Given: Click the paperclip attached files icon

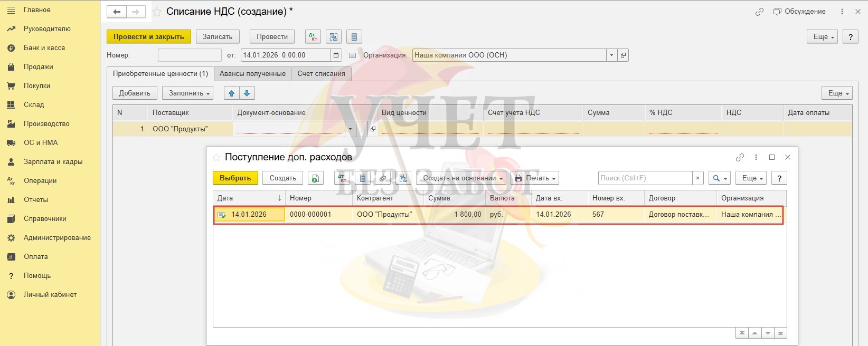Looking at the screenshot, I should (383, 178).
